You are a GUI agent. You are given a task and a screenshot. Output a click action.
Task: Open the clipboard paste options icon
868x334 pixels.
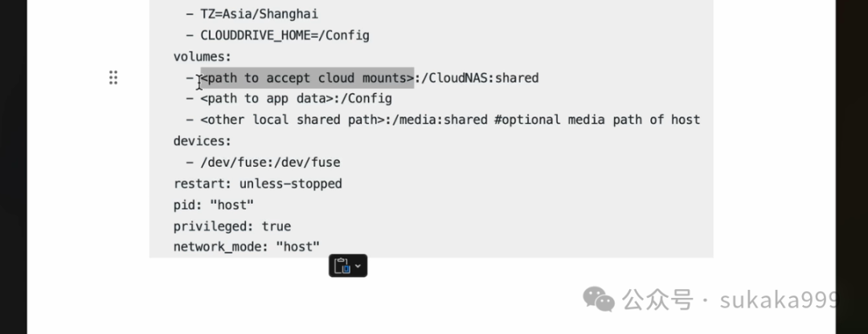(x=342, y=266)
